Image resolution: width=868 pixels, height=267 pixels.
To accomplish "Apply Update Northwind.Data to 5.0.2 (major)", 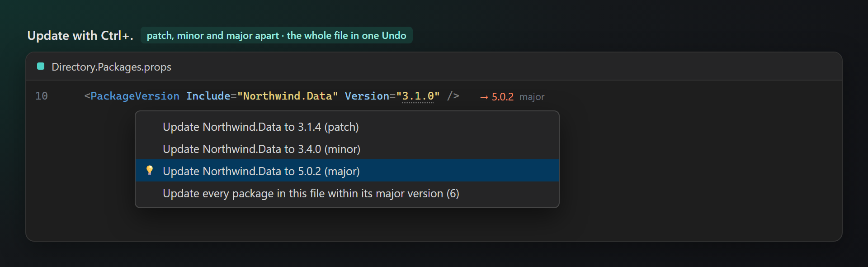I will (x=347, y=171).
